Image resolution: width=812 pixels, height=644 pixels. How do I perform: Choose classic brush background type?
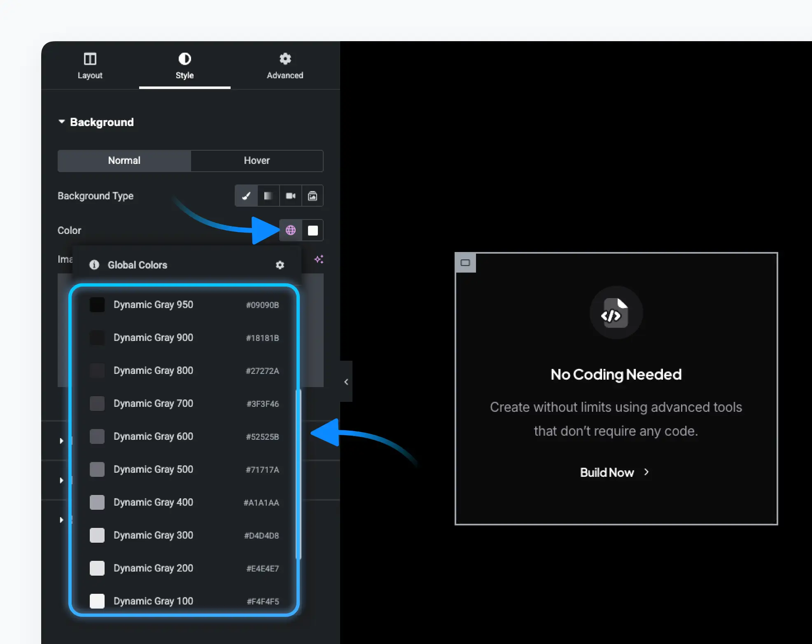coord(246,196)
